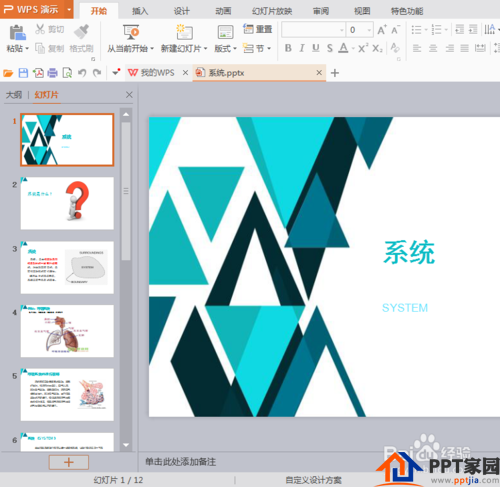
Task: Open Print Preview icon
Action: tap(67, 73)
